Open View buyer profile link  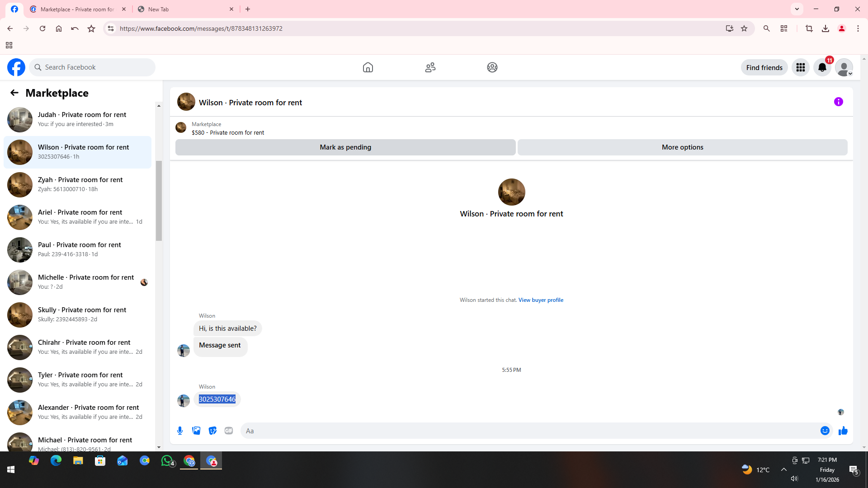[541, 300]
